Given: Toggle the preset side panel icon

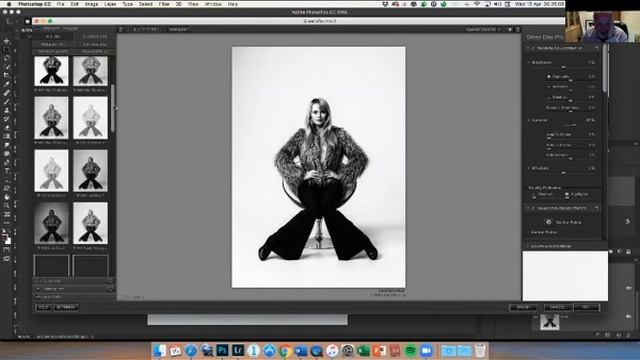Looking at the screenshot, I should (x=121, y=29).
